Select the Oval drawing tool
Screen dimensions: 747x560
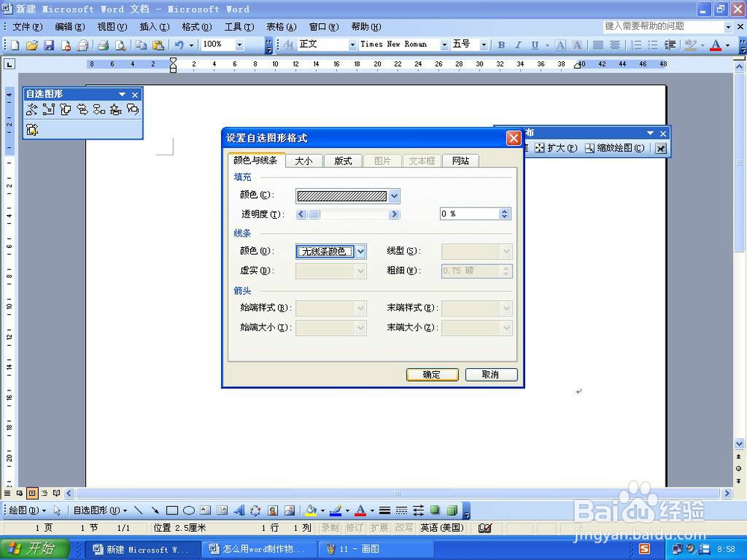[x=189, y=511]
